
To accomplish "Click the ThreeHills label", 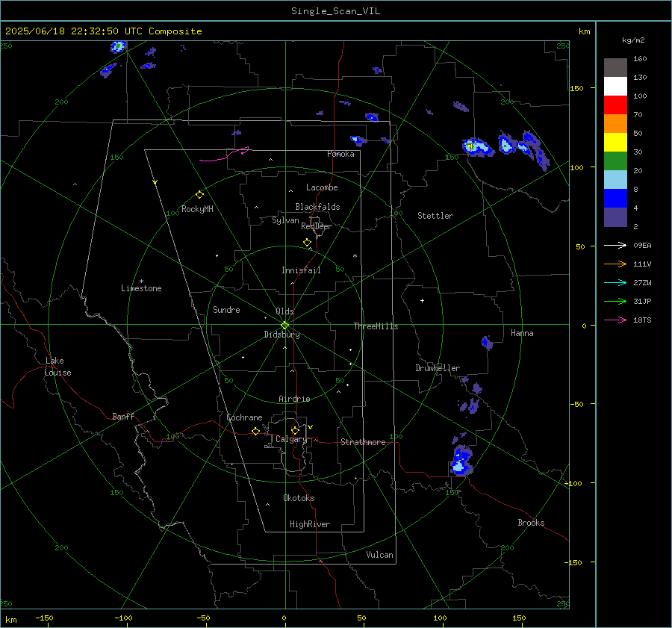I will [x=376, y=326].
